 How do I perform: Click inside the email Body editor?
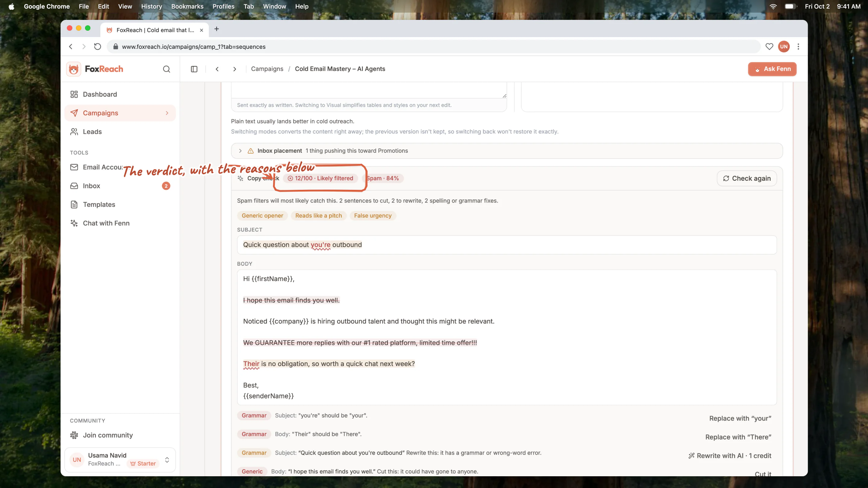tap(507, 337)
